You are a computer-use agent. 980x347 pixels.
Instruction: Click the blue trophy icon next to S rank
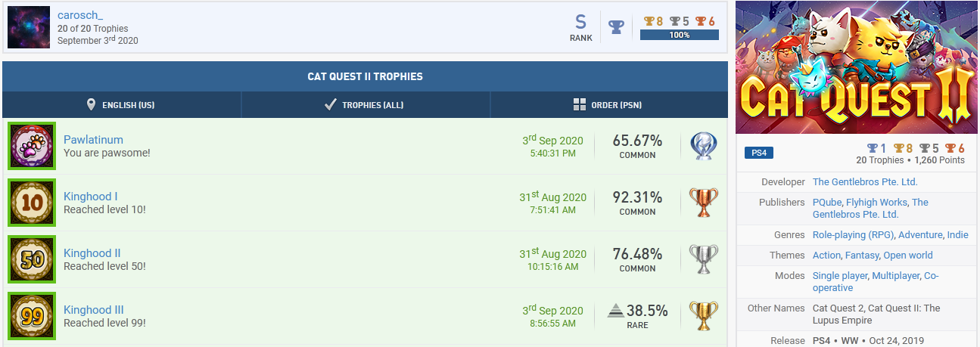617,27
